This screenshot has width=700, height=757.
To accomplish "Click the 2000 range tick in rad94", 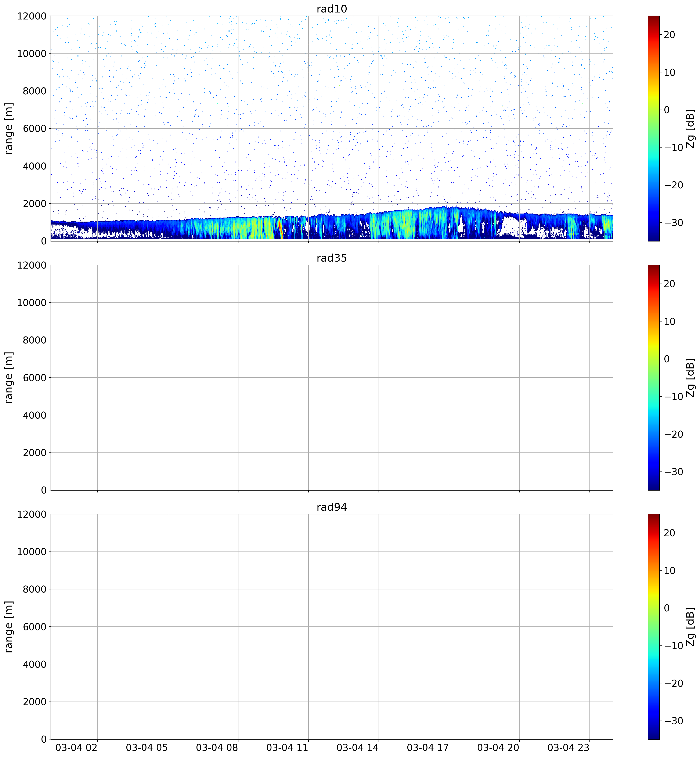I will click(x=35, y=702).
